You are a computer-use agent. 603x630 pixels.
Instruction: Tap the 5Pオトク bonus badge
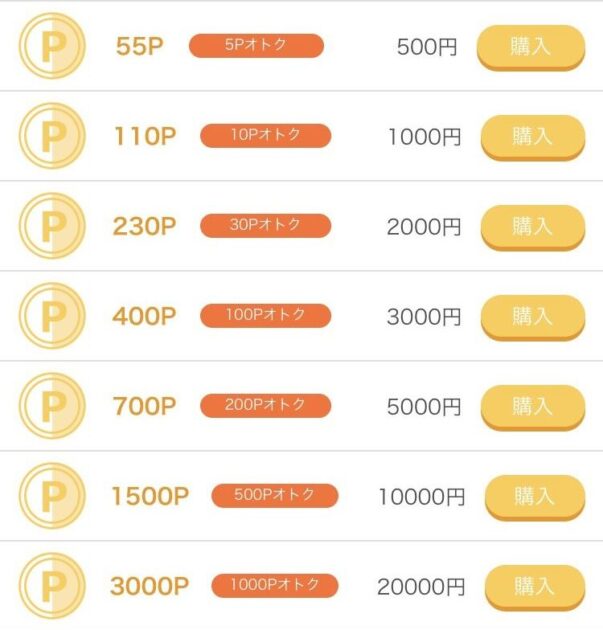(x=256, y=45)
